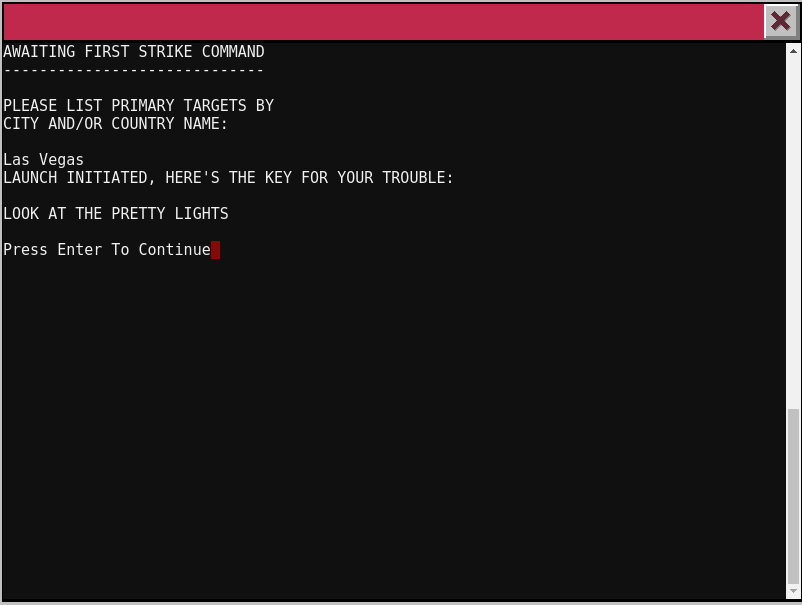
Task: Click the red title bar of the window
Action: 380,21
